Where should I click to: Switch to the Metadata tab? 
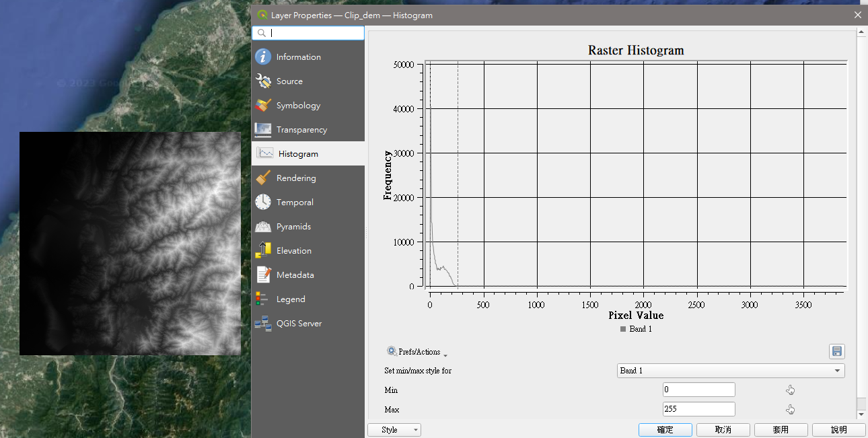(295, 275)
